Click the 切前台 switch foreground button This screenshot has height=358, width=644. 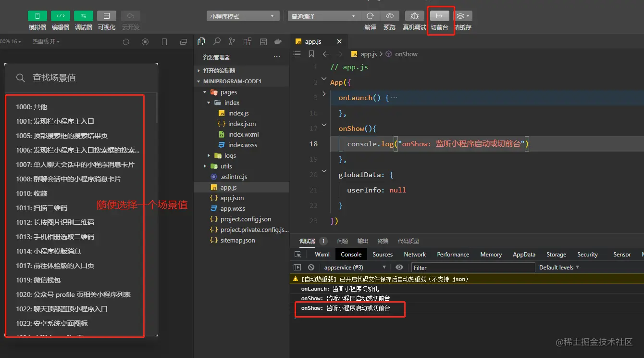[x=440, y=16]
